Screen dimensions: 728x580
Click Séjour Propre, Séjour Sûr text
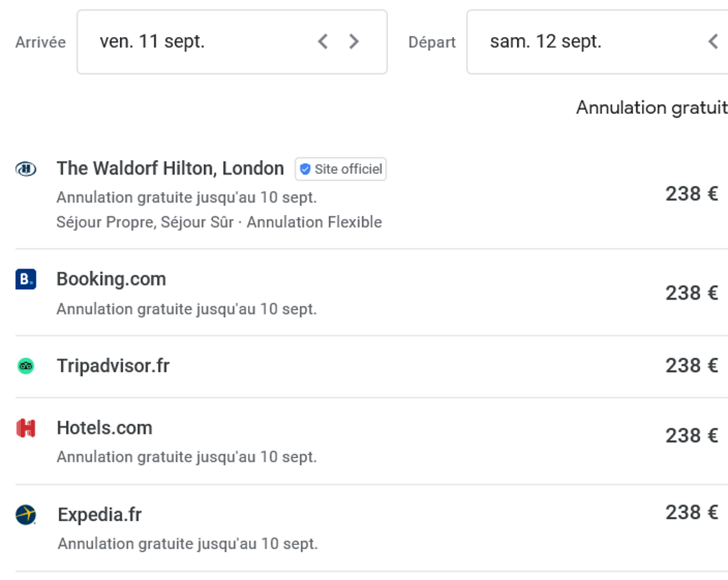[145, 222]
